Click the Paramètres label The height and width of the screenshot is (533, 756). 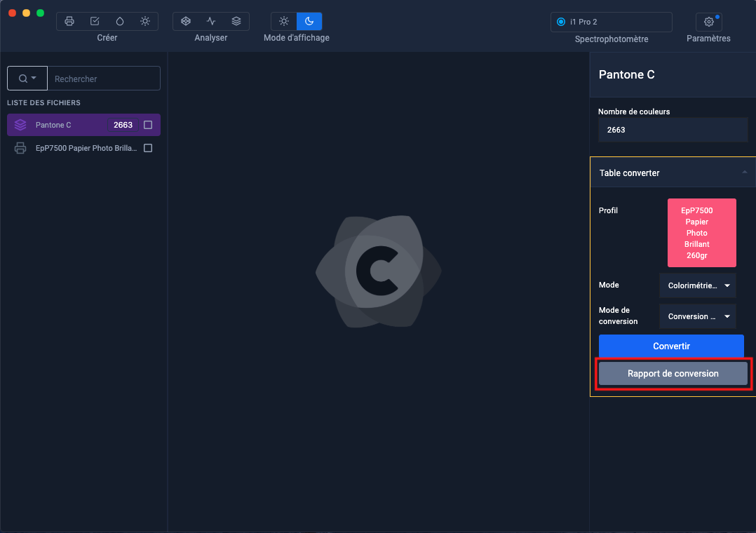point(708,39)
